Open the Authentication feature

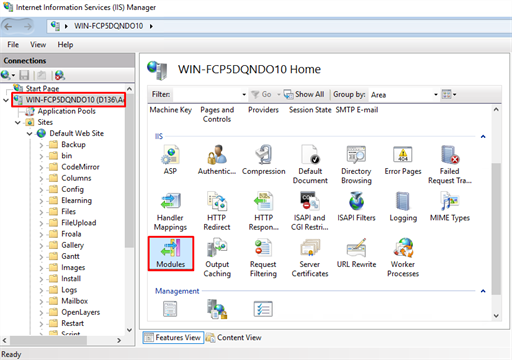point(217,160)
